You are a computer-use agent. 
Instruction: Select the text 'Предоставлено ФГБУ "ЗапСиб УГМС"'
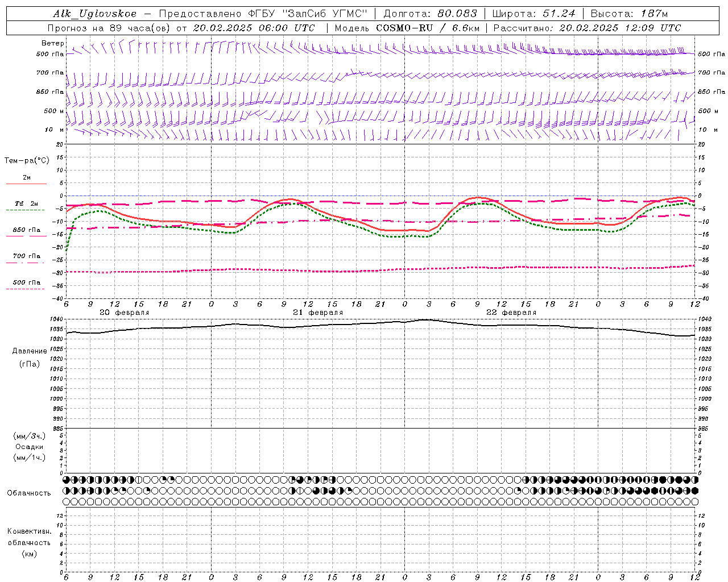tap(263, 14)
